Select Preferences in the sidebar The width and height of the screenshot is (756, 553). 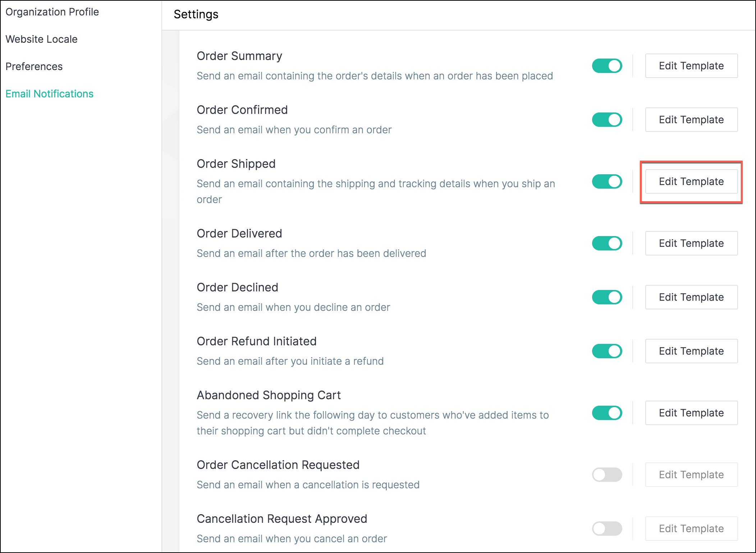[34, 67]
